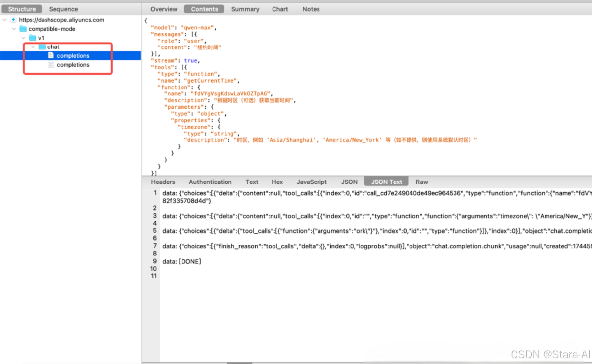The image size is (592, 364).
Task: Collapse the compatible-mode folder
Action: pyautogui.click(x=14, y=29)
